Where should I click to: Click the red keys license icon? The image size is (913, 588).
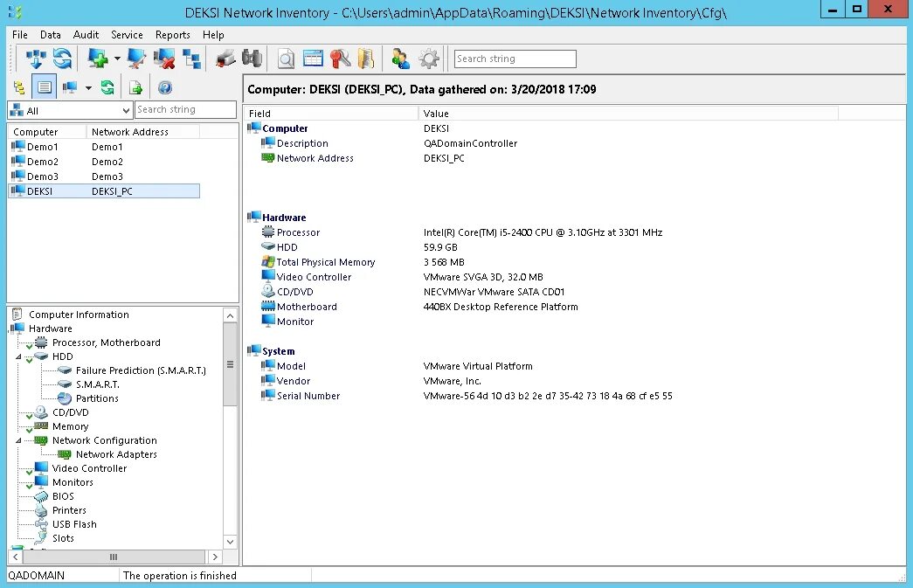340,59
